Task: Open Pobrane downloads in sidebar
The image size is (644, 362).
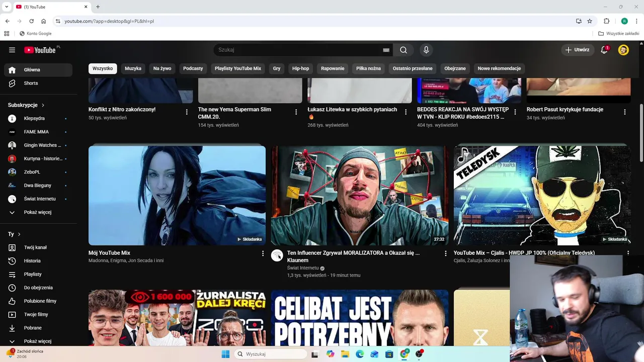Action: tap(38, 328)
